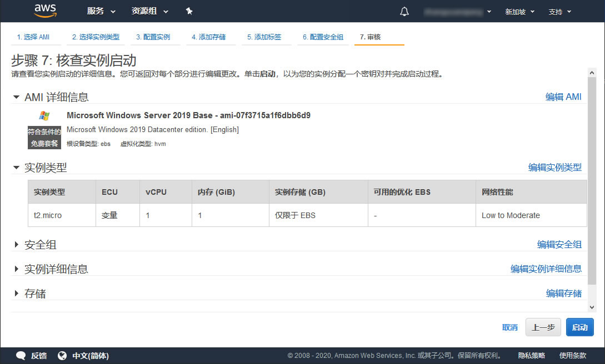Collapse the AMI 详细信息 section
This screenshot has width=605, height=364.
click(x=16, y=97)
